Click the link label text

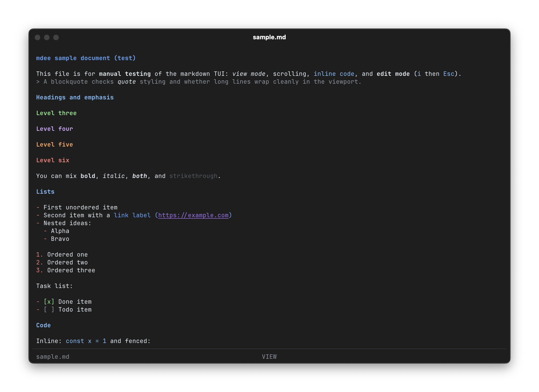[132, 215]
